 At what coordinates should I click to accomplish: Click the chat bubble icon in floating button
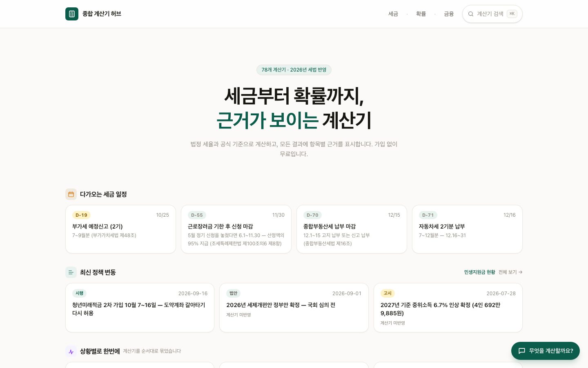[522, 351]
